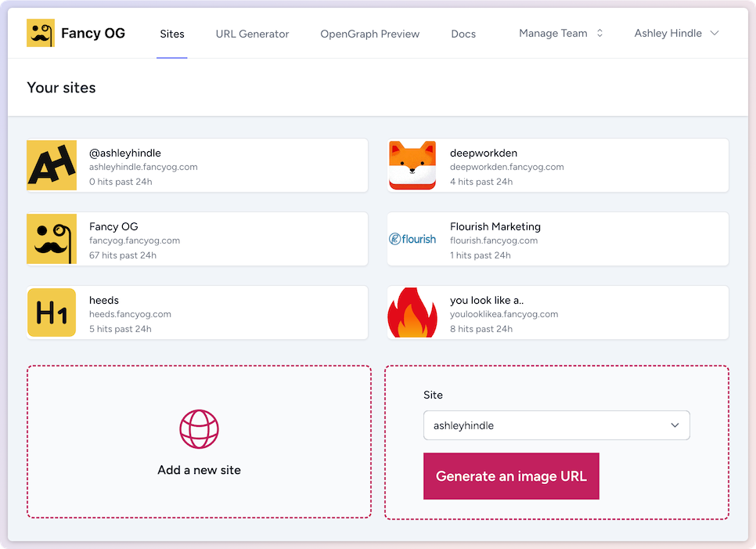Click the flame icon for you look like a..
Screen dimensions: 756x549
coord(412,312)
